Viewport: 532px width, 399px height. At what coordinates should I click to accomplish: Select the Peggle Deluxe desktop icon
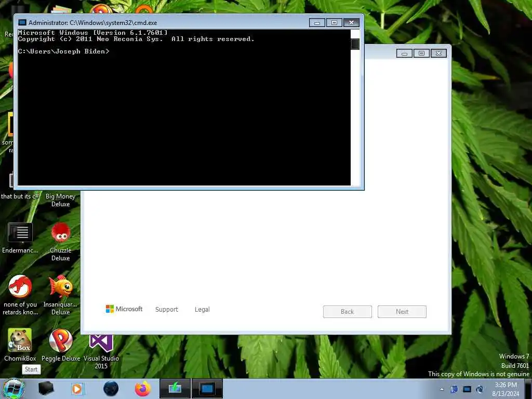coord(61,345)
